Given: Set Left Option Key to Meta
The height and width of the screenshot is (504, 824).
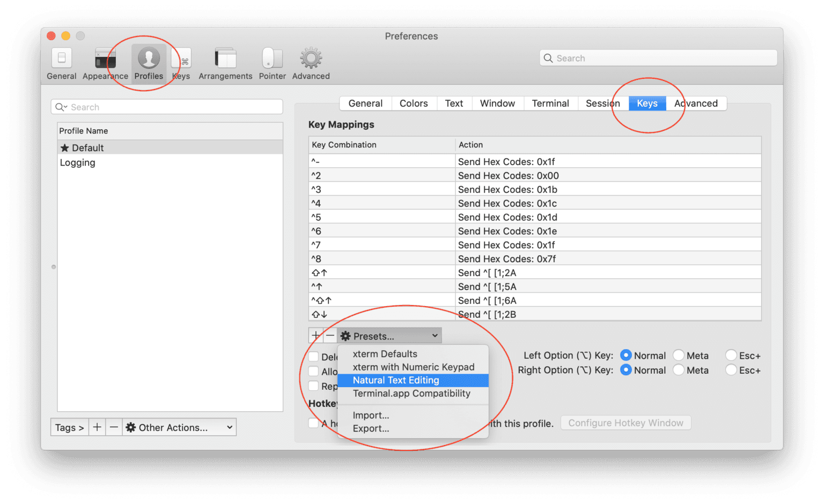Looking at the screenshot, I should click(x=679, y=355).
